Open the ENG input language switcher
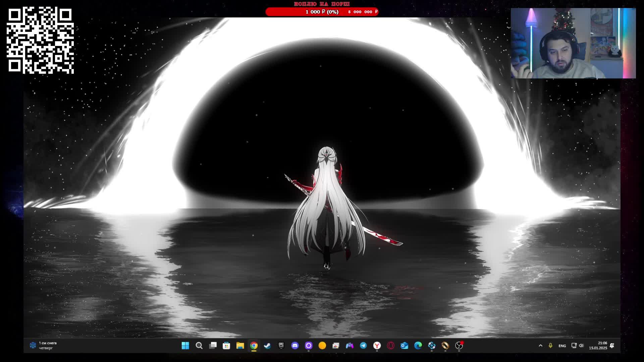644x362 pixels. click(x=562, y=346)
